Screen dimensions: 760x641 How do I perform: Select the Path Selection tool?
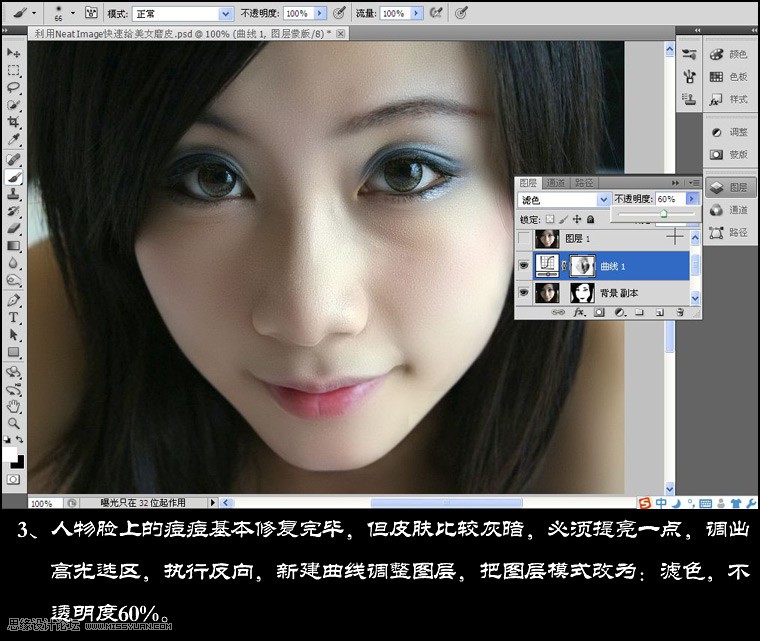click(x=13, y=335)
